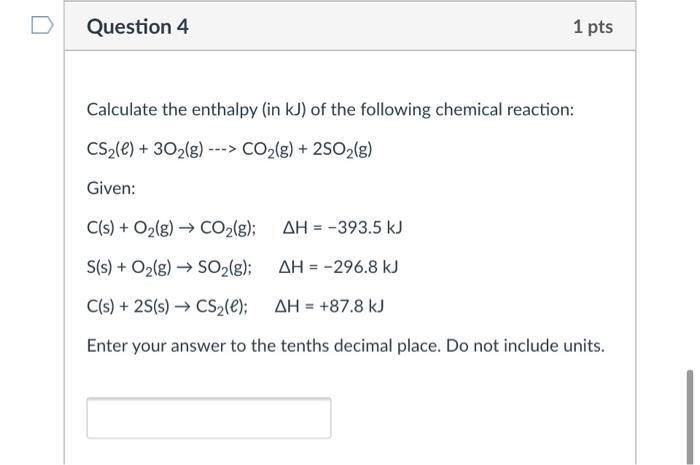The width and height of the screenshot is (700, 465).
Task: Click the ΔH = −393.5 kJ value
Action: coord(342,228)
